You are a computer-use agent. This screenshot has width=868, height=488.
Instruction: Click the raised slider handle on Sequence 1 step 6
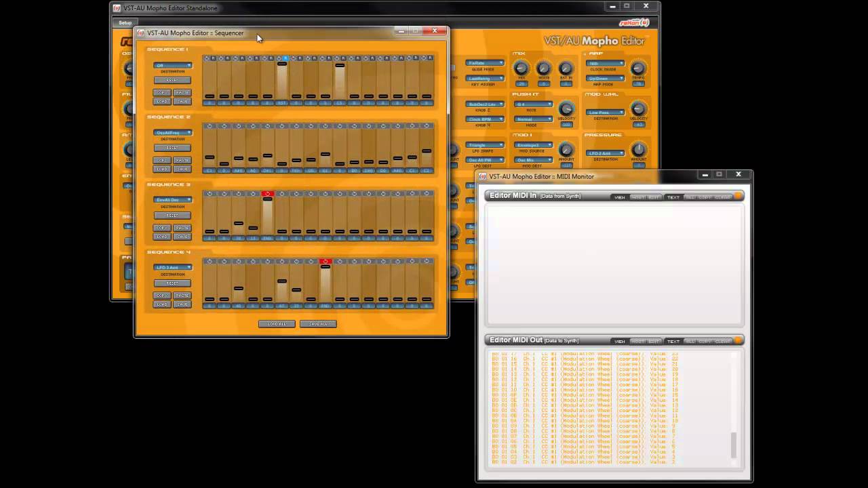(282, 64)
